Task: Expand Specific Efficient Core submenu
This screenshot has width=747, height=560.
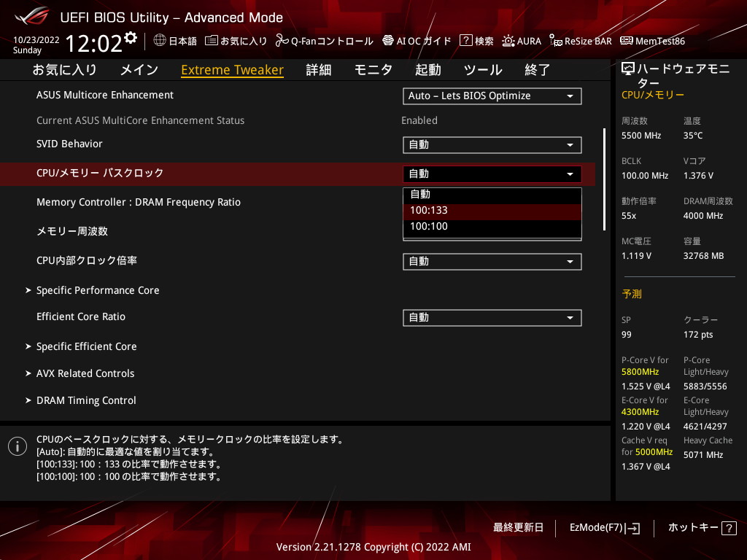Action: (86, 346)
